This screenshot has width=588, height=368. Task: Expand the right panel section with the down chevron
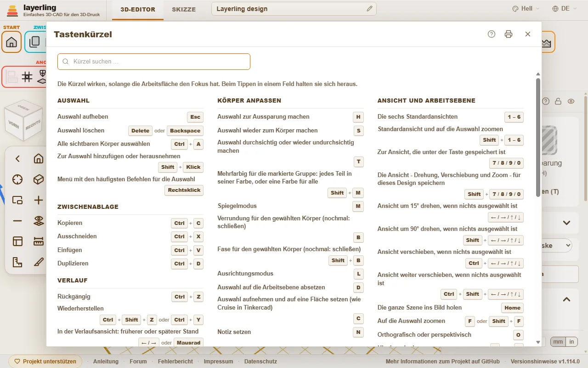(x=566, y=223)
